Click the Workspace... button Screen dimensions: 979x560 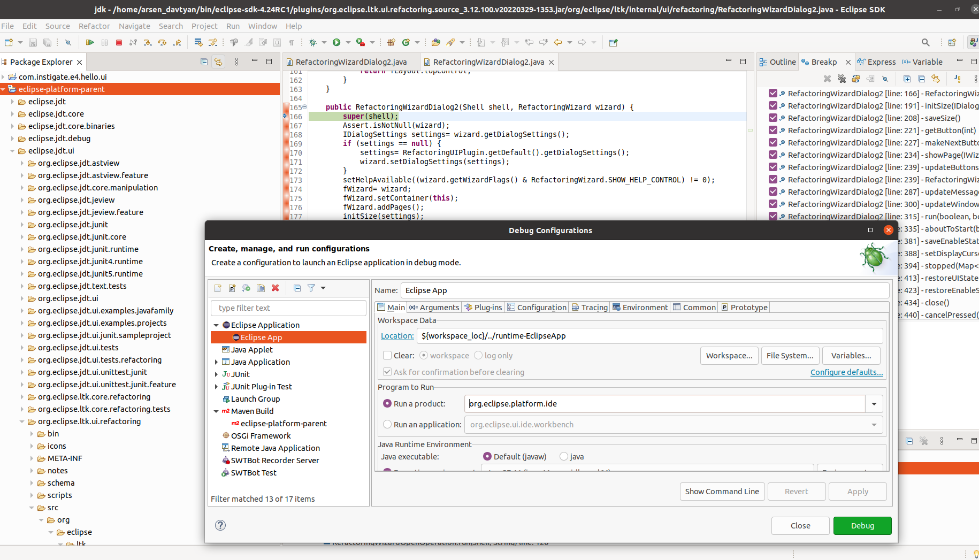tap(729, 356)
